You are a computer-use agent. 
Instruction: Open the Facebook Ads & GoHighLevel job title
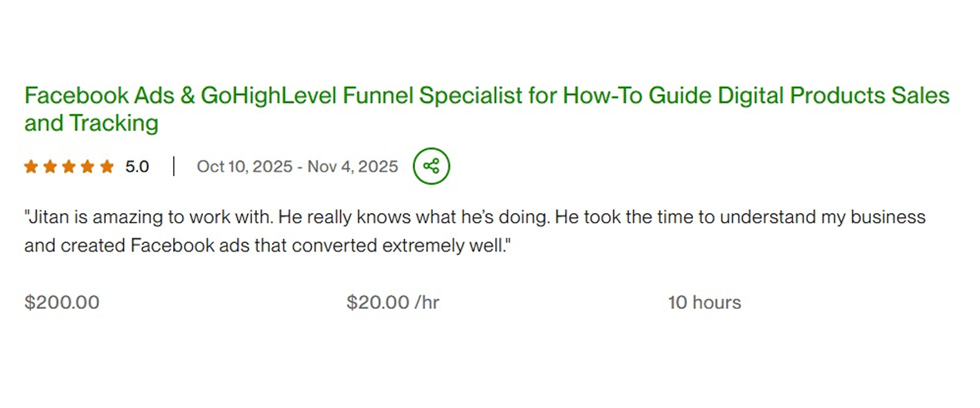pos(487,96)
